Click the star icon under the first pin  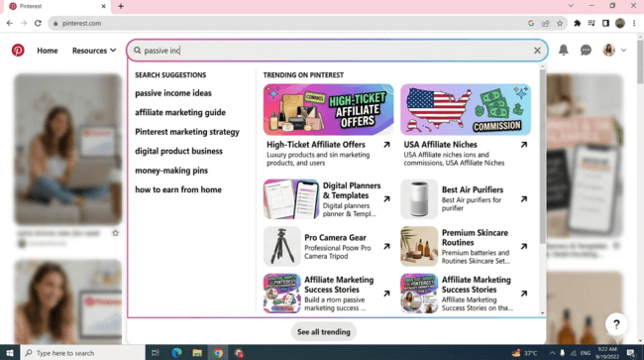115,233
